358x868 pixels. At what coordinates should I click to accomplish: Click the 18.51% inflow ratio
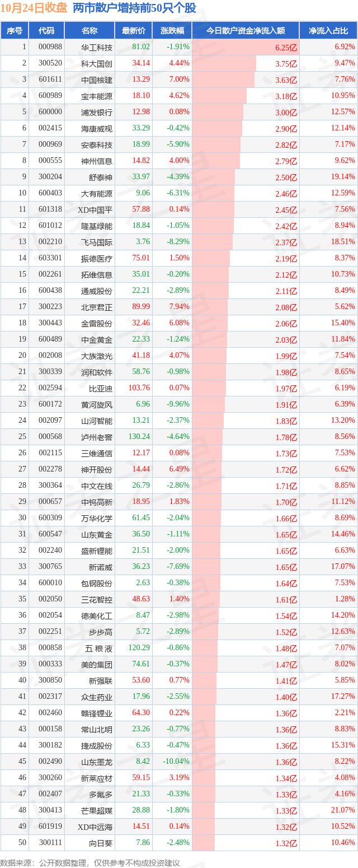tap(343, 242)
